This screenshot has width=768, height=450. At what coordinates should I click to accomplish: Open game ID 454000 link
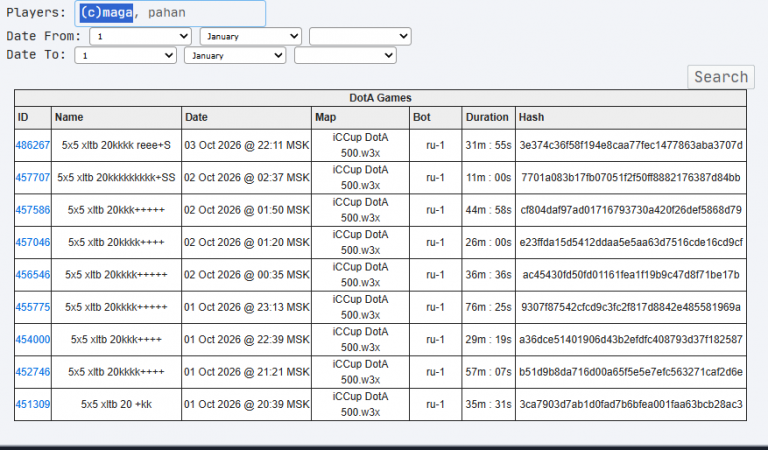point(32,339)
